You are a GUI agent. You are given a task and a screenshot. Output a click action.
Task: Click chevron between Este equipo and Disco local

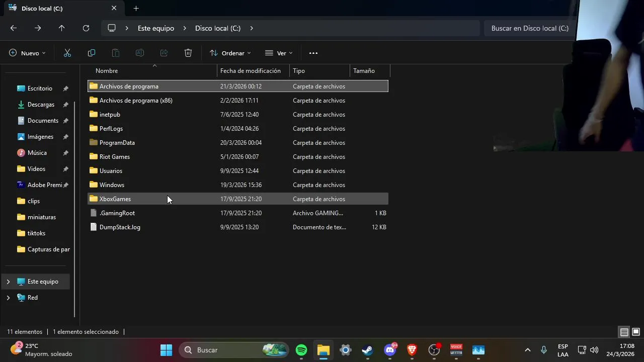click(185, 28)
